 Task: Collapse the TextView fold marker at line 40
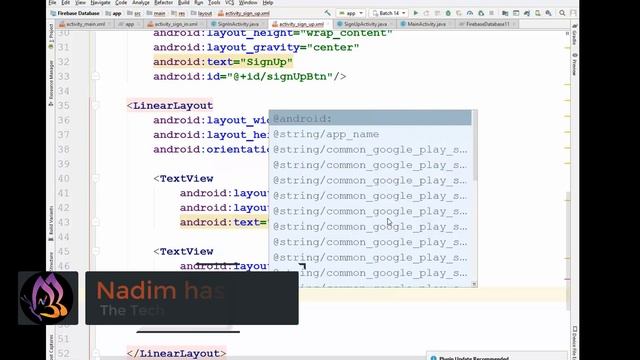click(96, 178)
